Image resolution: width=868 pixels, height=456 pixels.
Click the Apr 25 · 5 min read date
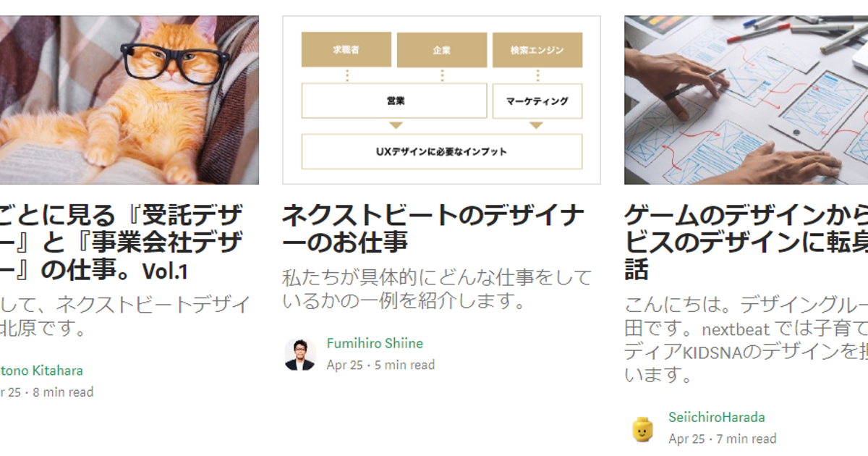[x=380, y=365]
